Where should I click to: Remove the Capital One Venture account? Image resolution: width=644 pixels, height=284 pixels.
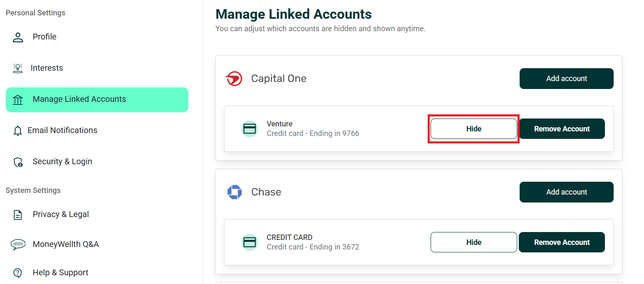pyautogui.click(x=562, y=129)
